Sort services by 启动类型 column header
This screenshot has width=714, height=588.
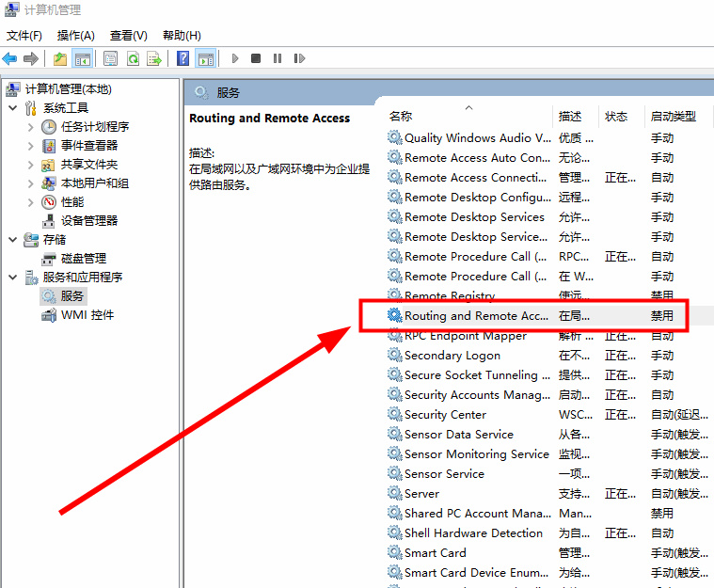(674, 116)
